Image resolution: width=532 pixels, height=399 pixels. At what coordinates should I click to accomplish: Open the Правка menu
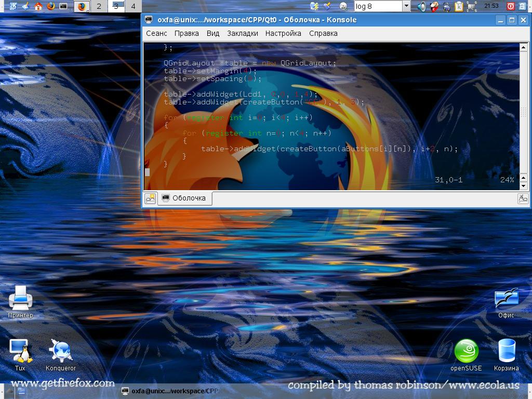tap(187, 33)
